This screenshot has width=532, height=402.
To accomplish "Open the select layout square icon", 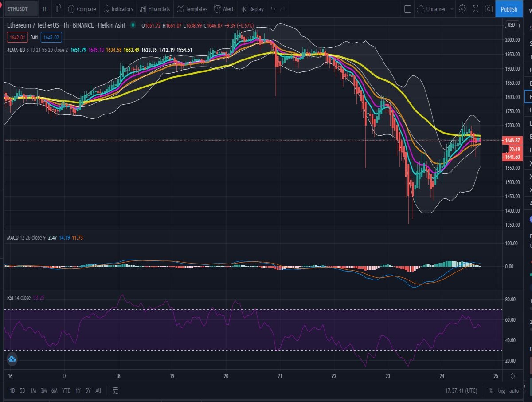I will tap(408, 9).
